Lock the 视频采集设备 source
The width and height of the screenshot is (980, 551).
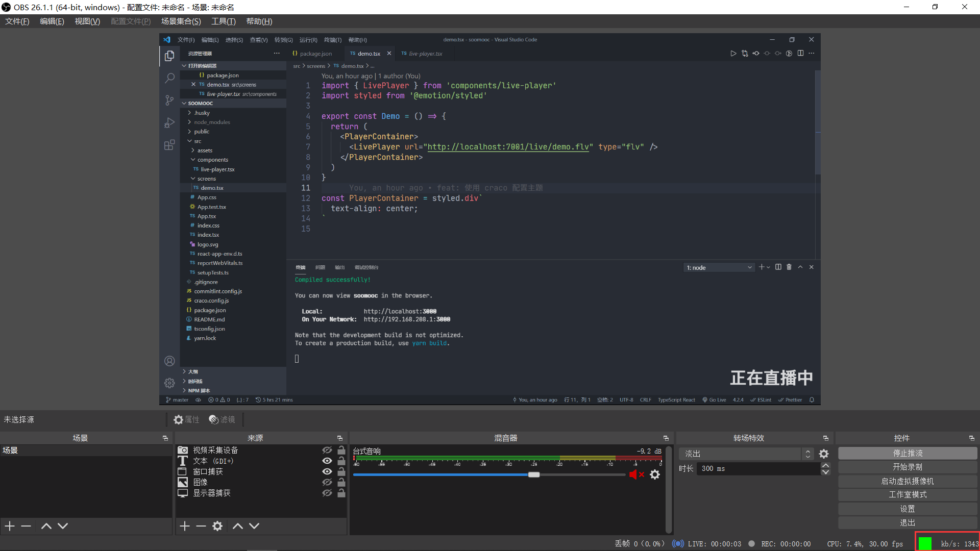341,450
